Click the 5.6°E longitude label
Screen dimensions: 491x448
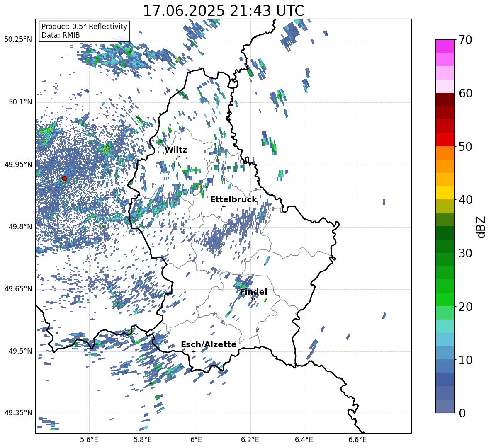tap(89, 440)
